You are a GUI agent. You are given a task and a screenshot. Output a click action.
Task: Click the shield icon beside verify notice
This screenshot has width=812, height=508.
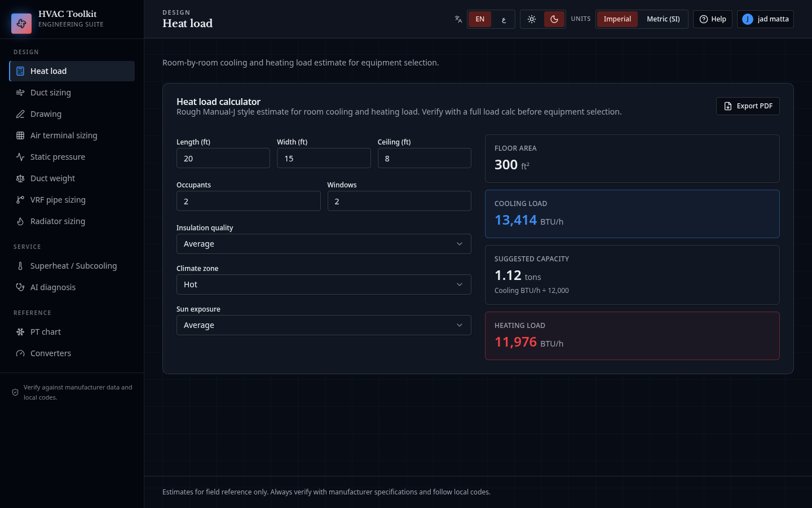point(15,392)
